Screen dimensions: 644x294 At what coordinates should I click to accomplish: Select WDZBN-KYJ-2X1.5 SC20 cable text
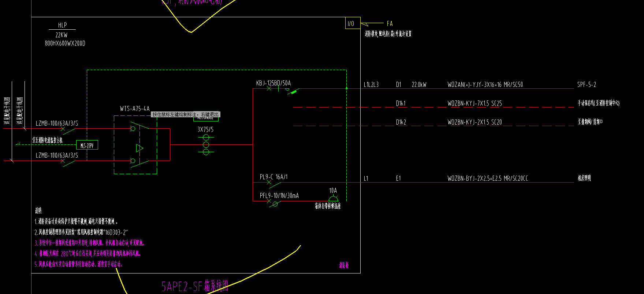pyautogui.click(x=474, y=122)
